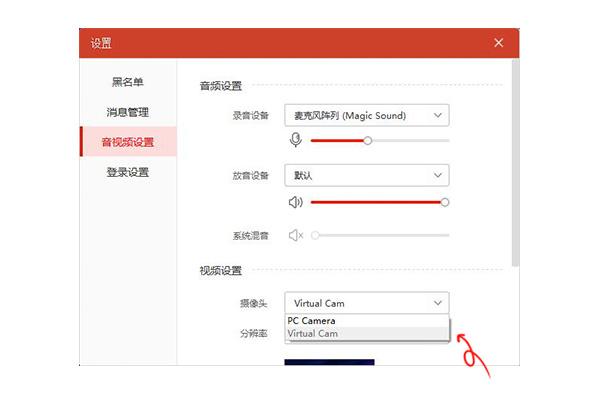Click the speaker icon under playback device

pyautogui.click(x=295, y=202)
